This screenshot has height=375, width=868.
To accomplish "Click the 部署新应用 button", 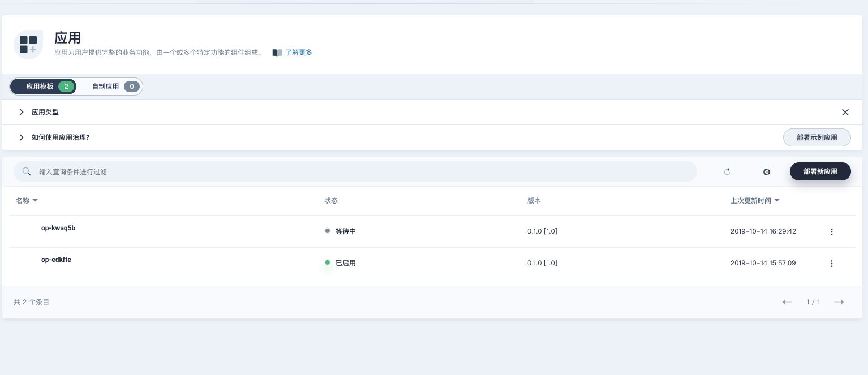I will coord(820,171).
